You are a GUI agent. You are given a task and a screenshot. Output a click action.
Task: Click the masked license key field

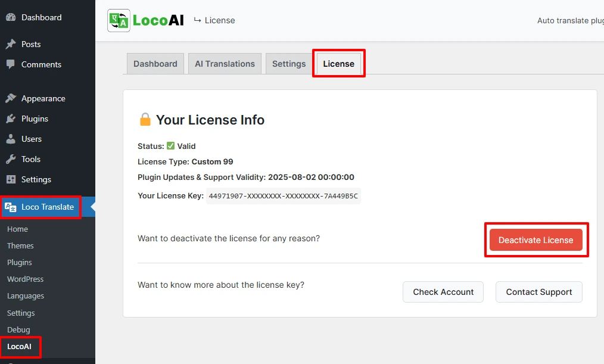[x=283, y=196]
